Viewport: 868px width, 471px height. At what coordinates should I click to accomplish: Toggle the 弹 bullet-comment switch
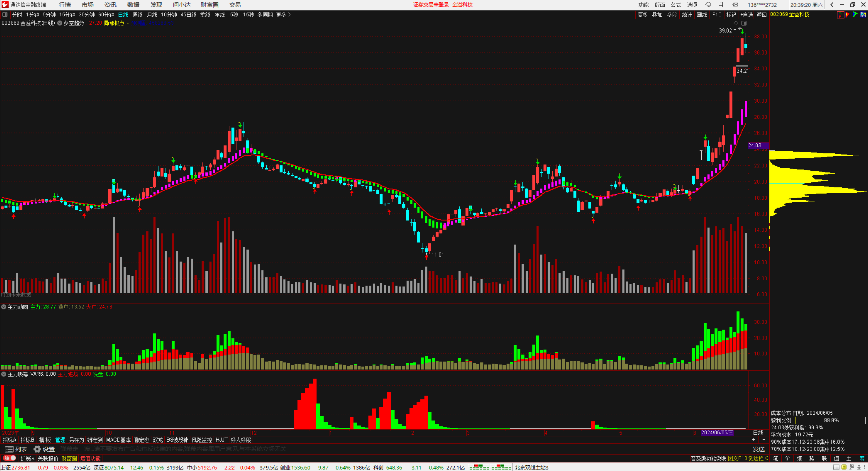point(9,458)
